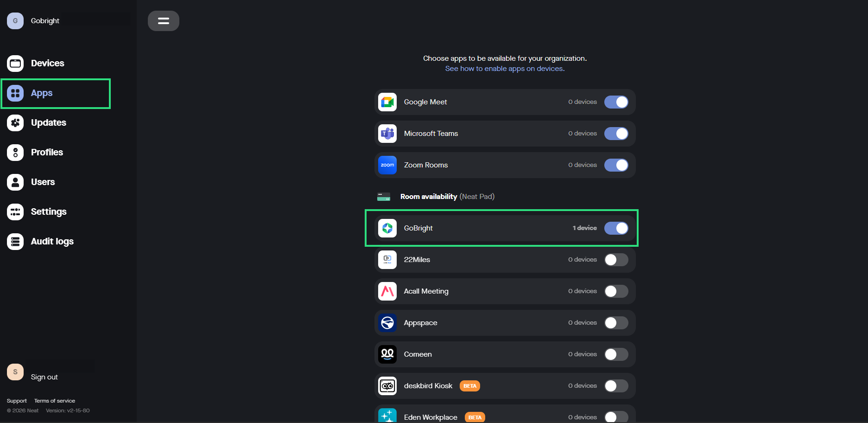868x423 pixels.
Task: Open the Terms of service link
Action: click(55, 401)
